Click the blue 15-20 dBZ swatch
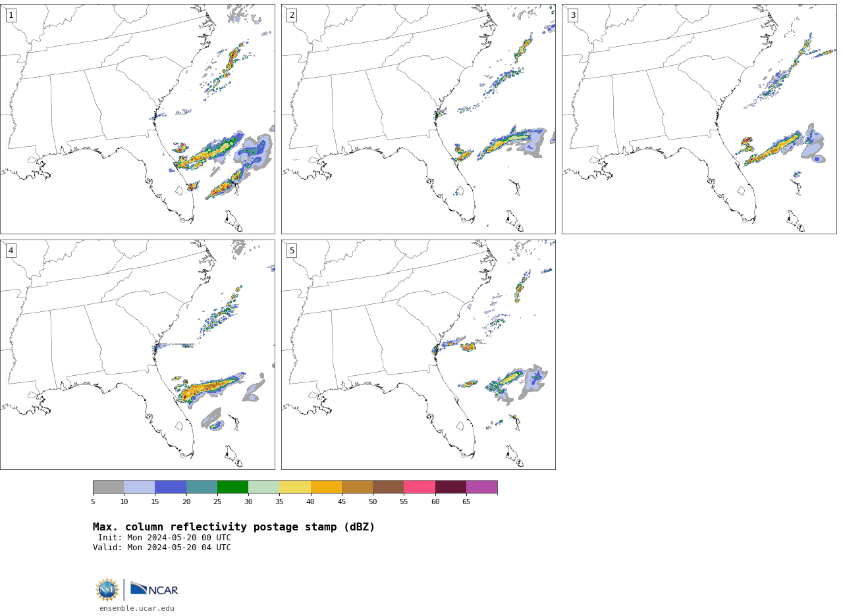The height and width of the screenshot is (616, 843). [171, 487]
